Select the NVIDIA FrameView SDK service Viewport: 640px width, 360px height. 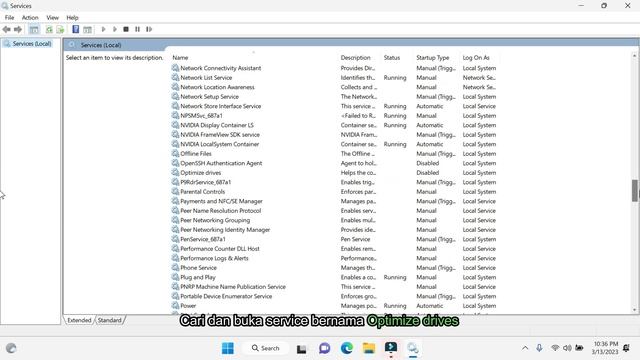[220, 135]
